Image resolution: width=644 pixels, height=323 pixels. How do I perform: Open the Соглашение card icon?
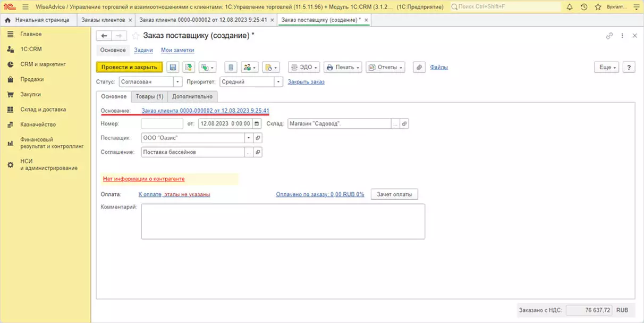tap(258, 152)
